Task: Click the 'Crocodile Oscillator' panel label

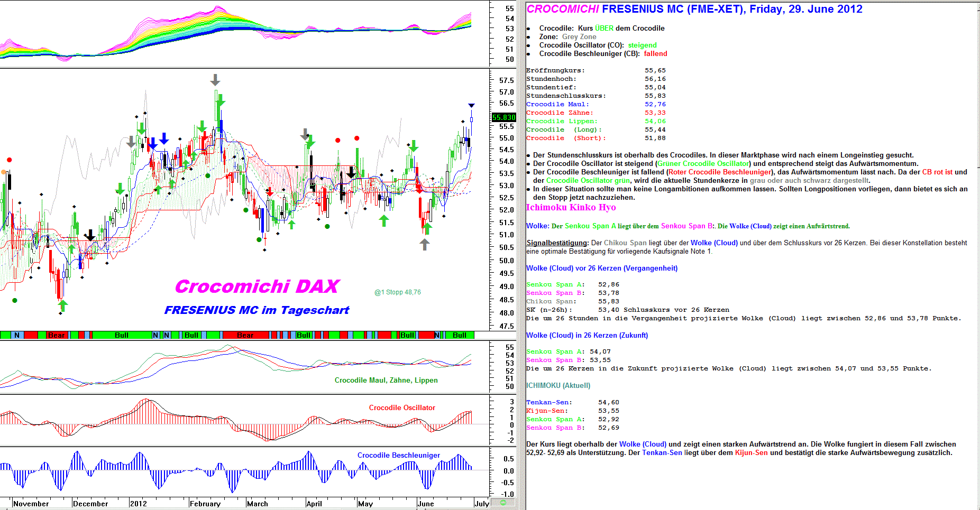Action: coord(402,407)
